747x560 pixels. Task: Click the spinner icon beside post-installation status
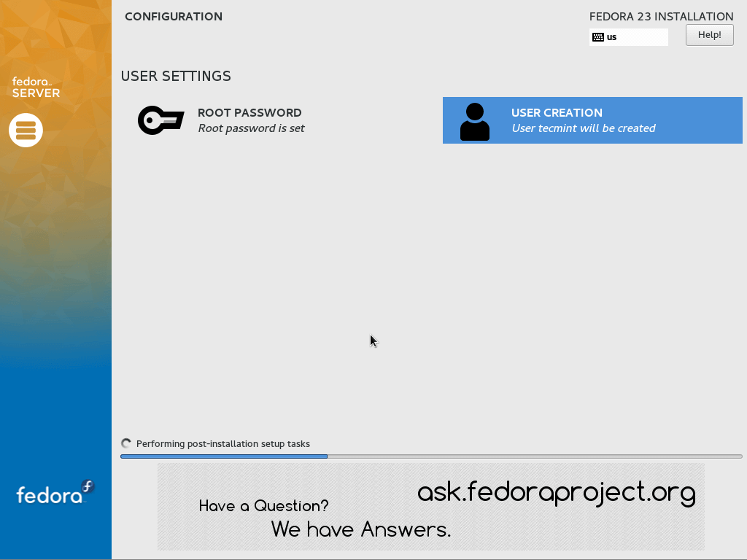coord(126,443)
